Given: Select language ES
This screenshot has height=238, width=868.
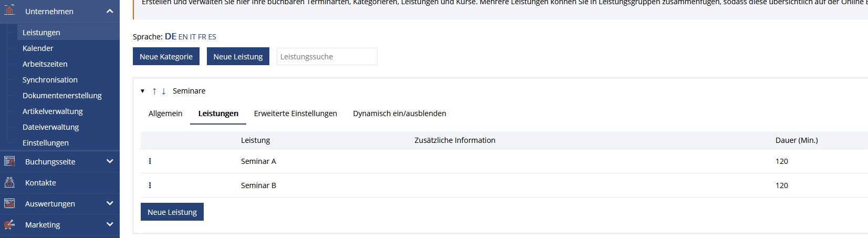Looking at the screenshot, I should [x=212, y=37].
